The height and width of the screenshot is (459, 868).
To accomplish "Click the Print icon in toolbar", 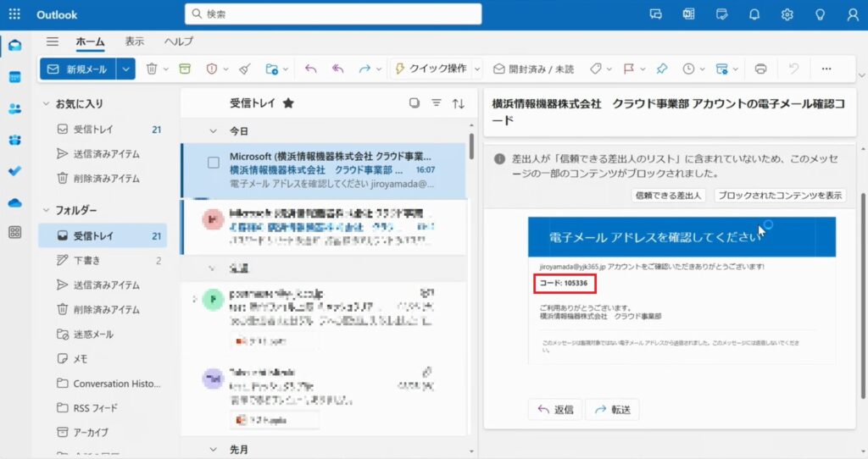I will (760, 69).
